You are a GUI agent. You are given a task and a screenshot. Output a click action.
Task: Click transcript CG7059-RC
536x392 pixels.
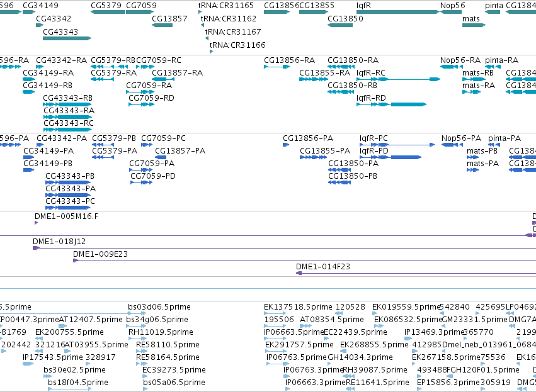(x=145, y=67)
